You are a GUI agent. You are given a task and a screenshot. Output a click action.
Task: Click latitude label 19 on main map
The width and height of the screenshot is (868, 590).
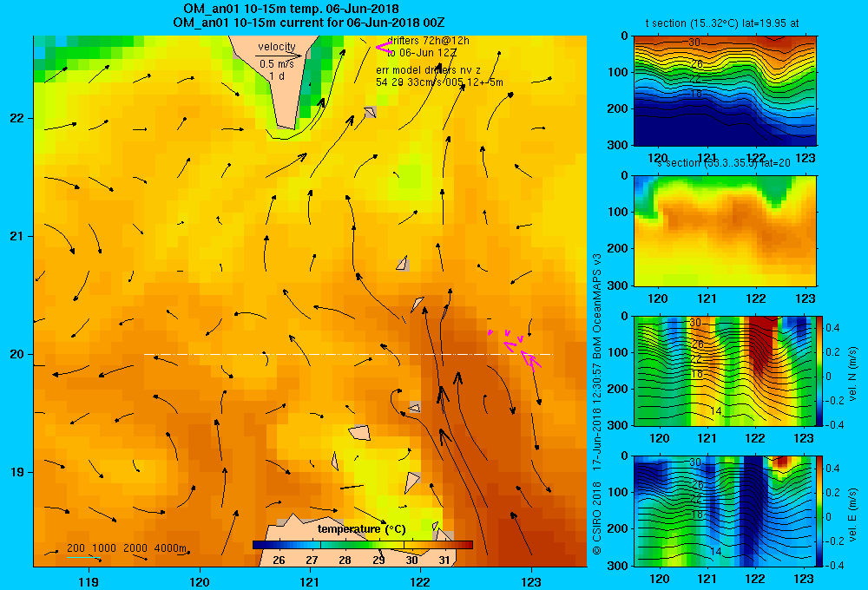click(x=17, y=472)
